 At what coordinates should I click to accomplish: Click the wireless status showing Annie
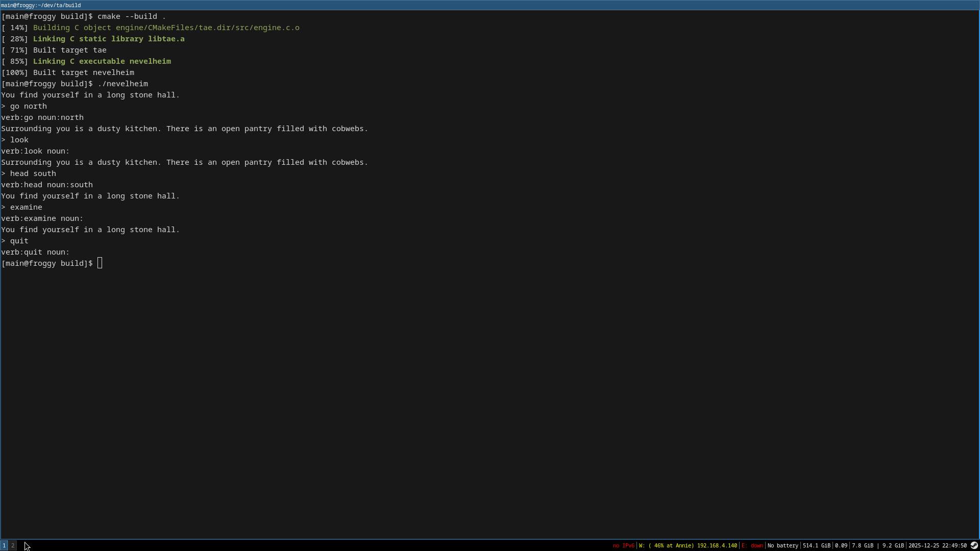coord(688,545)
